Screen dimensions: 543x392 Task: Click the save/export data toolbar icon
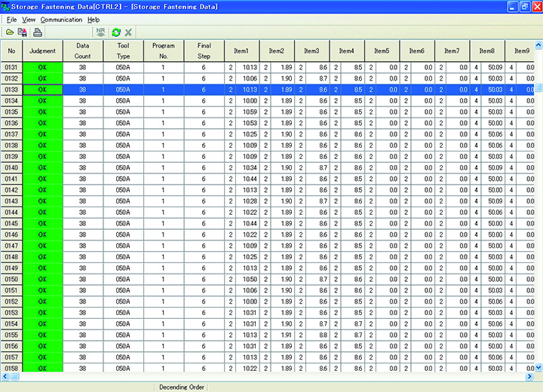(x=23, y=32)
